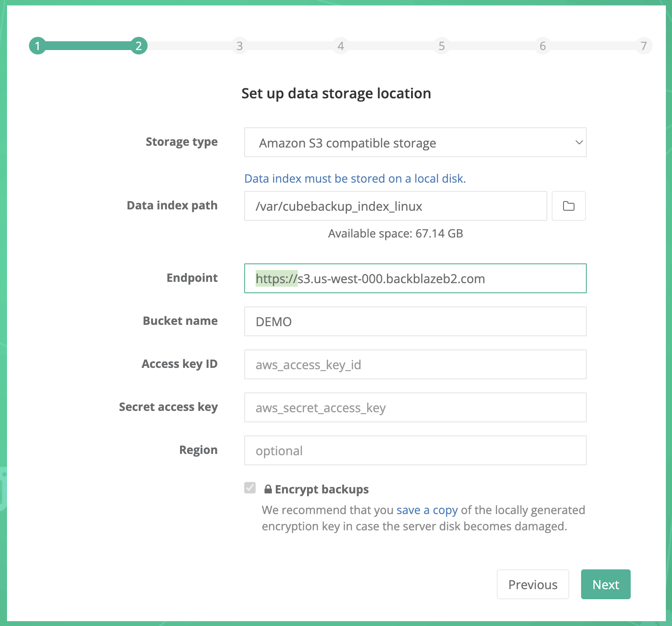672x626 pixels.
Task: Open the Storage type dropdown
Action: 415,142
